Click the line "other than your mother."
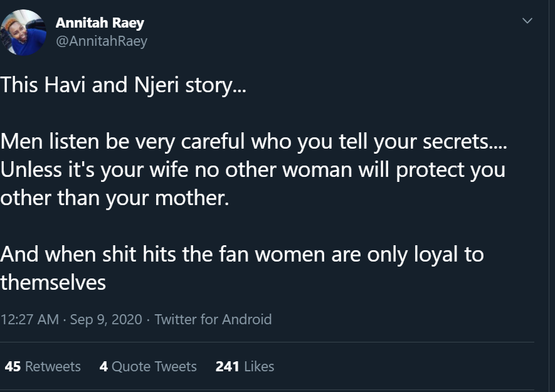 [113, 198]
